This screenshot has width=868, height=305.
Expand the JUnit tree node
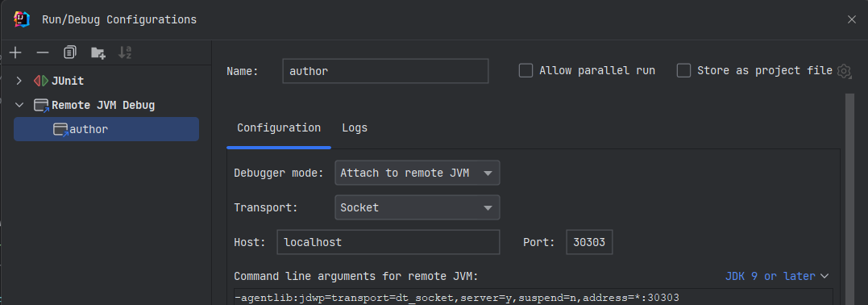(x=19, y=81)
